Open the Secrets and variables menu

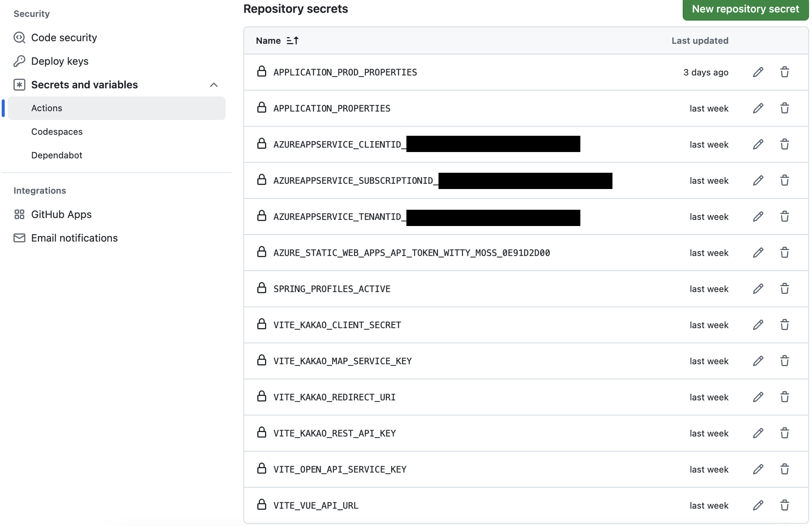click(85, 85)
